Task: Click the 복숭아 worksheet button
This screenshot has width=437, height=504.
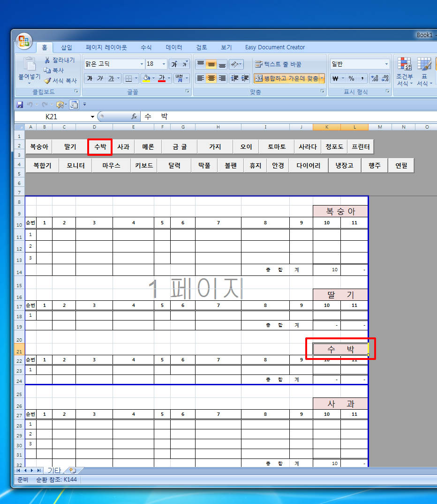Action: pos(39,147)
